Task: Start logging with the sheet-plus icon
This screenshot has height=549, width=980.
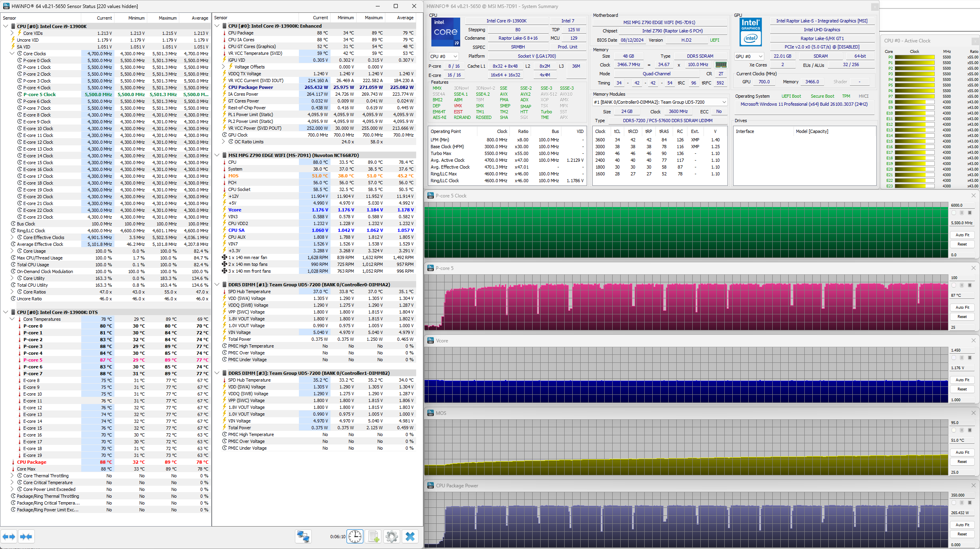Action: click(x=373, y=537)
